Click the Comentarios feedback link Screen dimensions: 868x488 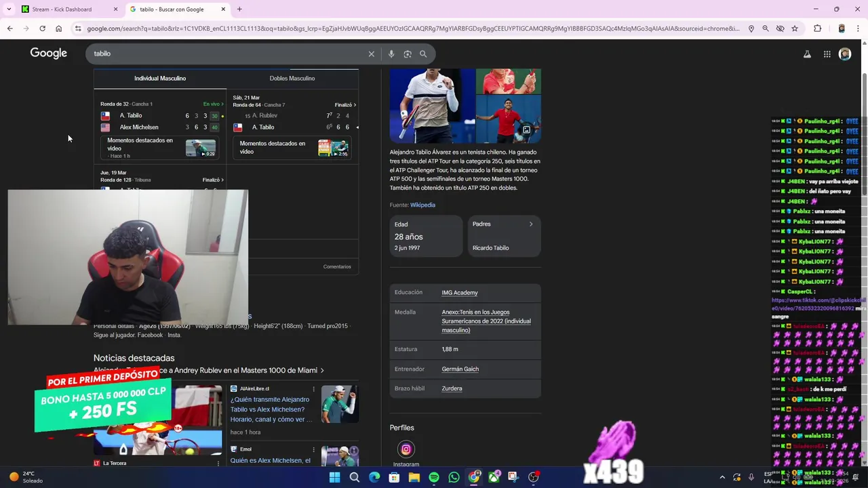coord(337,266)
